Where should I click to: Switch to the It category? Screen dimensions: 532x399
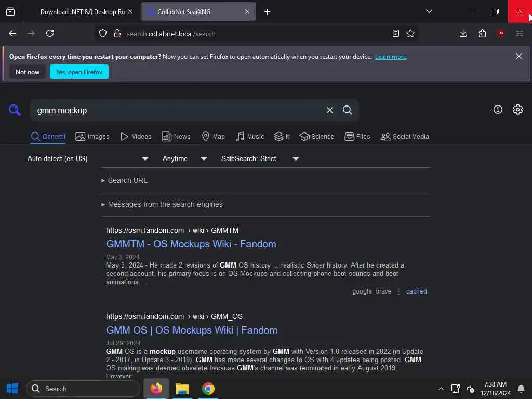pos(282,137)
